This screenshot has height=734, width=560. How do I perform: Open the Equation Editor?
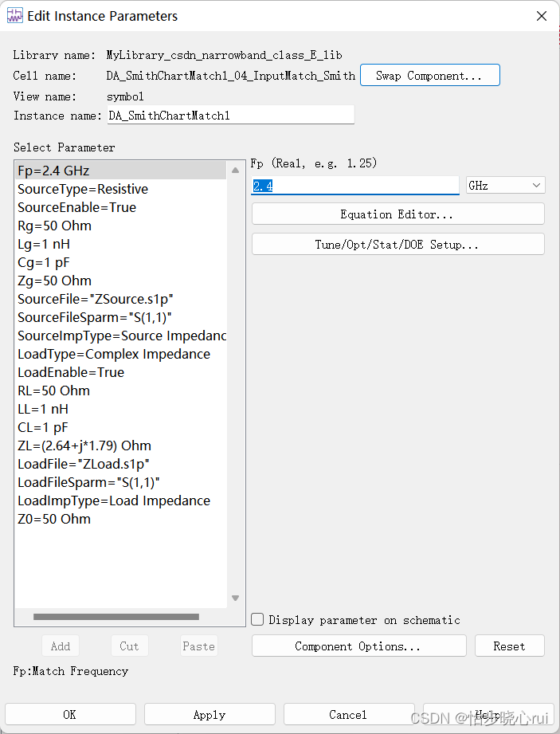397,214
